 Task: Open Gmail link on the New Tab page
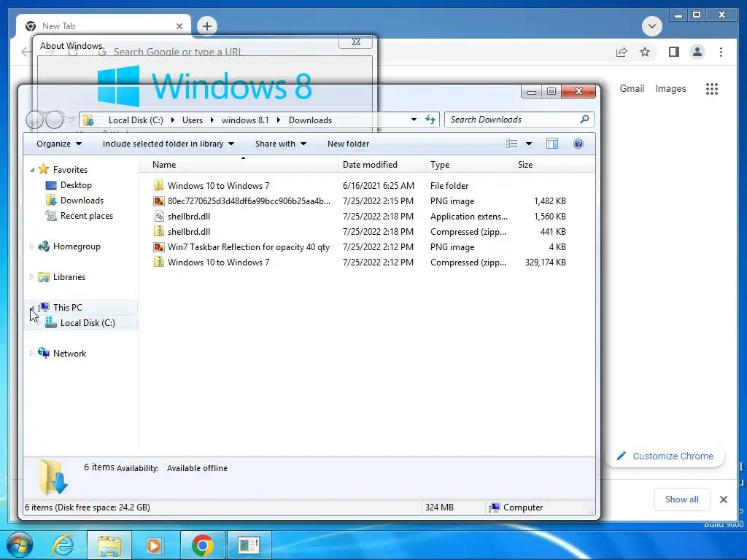click(632, 88)
